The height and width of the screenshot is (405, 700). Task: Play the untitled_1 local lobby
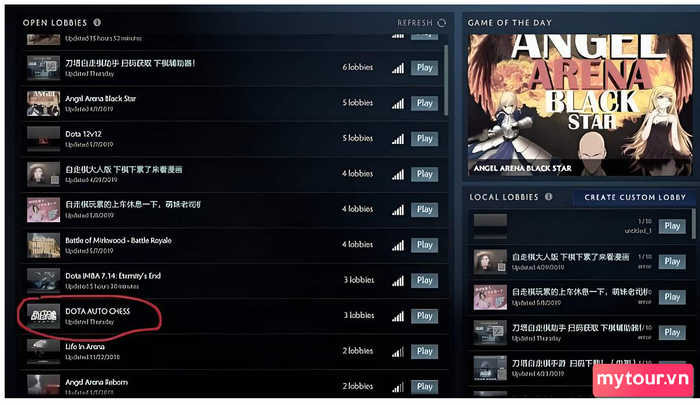click(x=672, y=226)
